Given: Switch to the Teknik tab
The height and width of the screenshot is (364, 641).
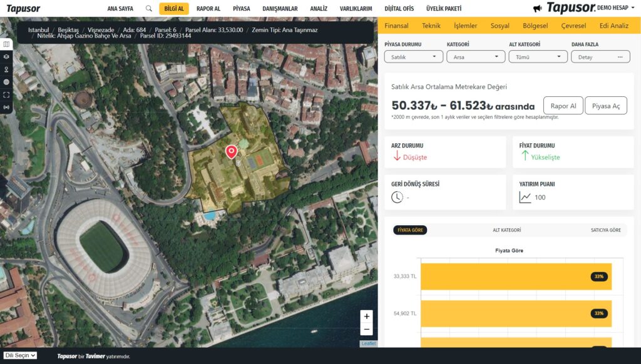Looking at the screenshot, I should point(431,26).
